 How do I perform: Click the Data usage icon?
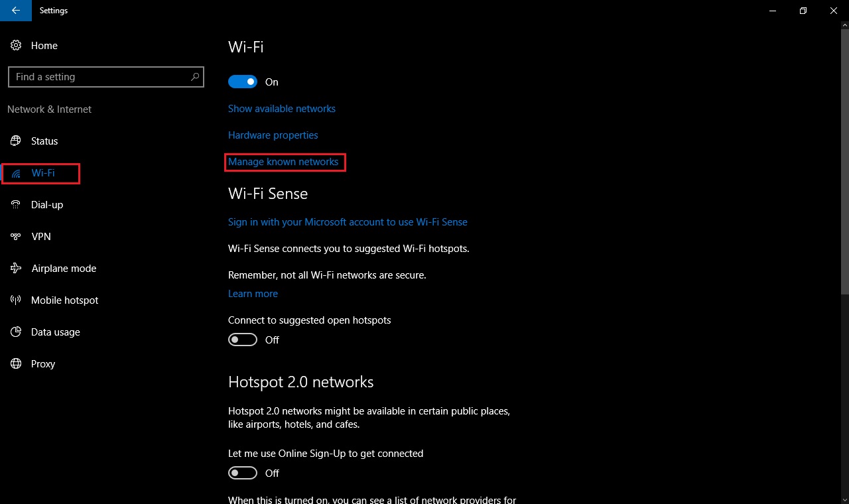pos(16,332)
